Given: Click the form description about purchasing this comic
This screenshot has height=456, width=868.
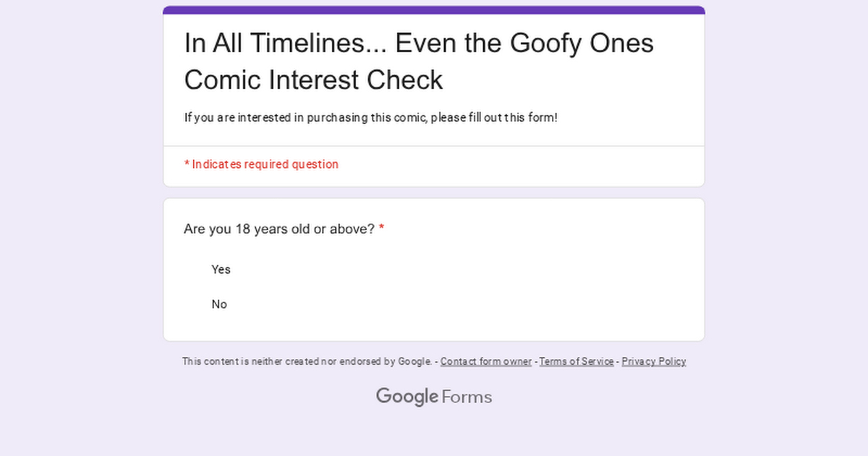Looking at the screenshot, I should [x=370, y=117].
